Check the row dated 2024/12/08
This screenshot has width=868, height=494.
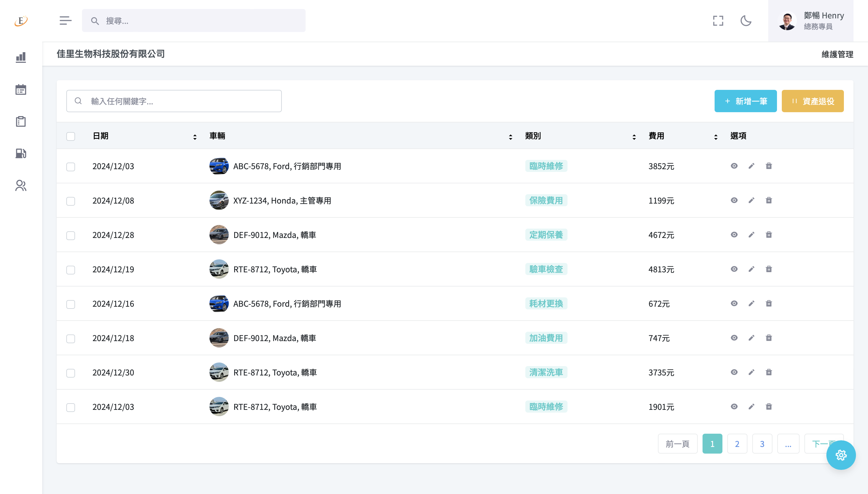pyautogui.click(x=71, y=201)
